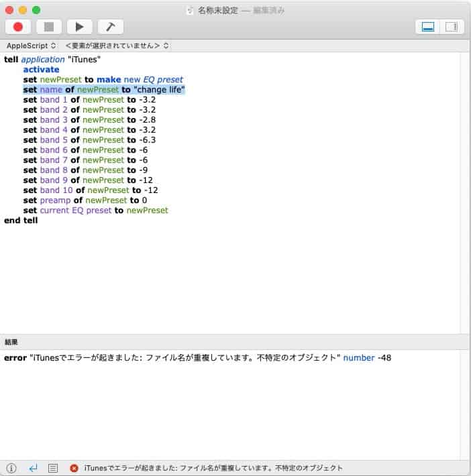471x476 pixels.
Task: Compile the script with hammer icon
Action: [111, 27]
